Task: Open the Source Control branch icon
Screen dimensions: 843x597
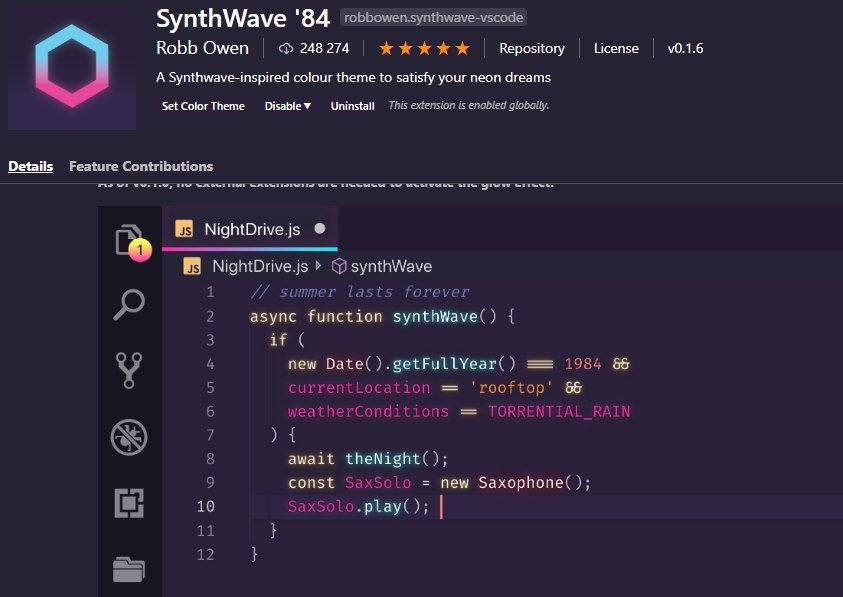Action: [129, 371]
